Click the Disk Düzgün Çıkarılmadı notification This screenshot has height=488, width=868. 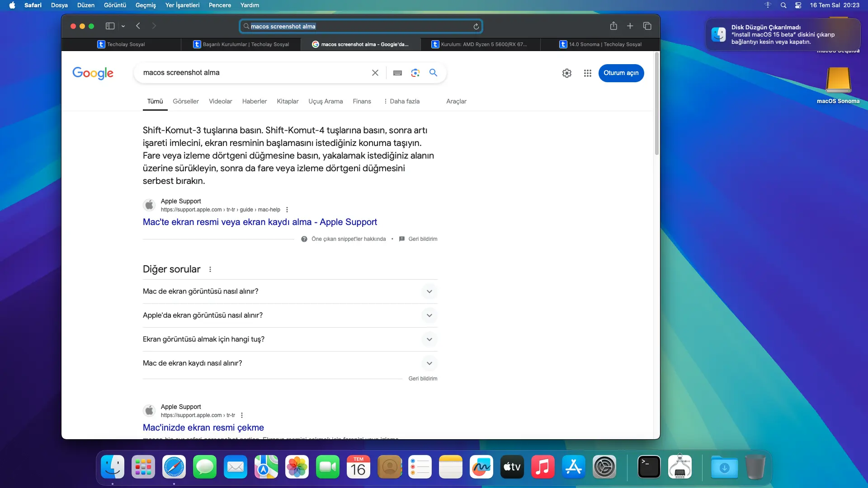click(x=783, y=34)
